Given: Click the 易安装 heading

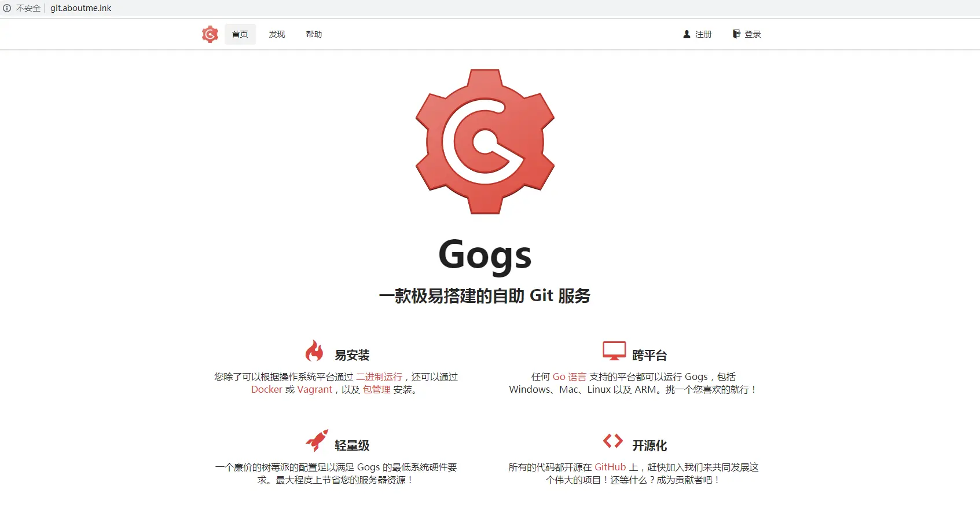Looking at the screenshot, I should click(352, 356).
